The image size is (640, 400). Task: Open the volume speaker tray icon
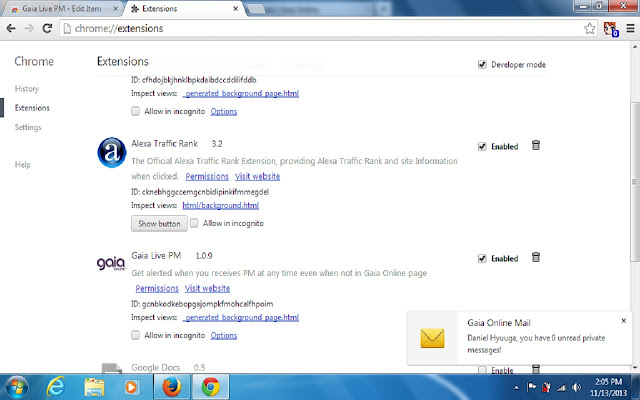tap(576, 387)
